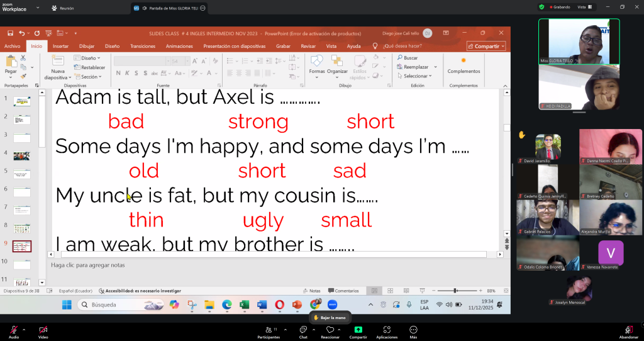Click the Abandonar leave meeting button
The image size is (644, 341).
[628, 330]
